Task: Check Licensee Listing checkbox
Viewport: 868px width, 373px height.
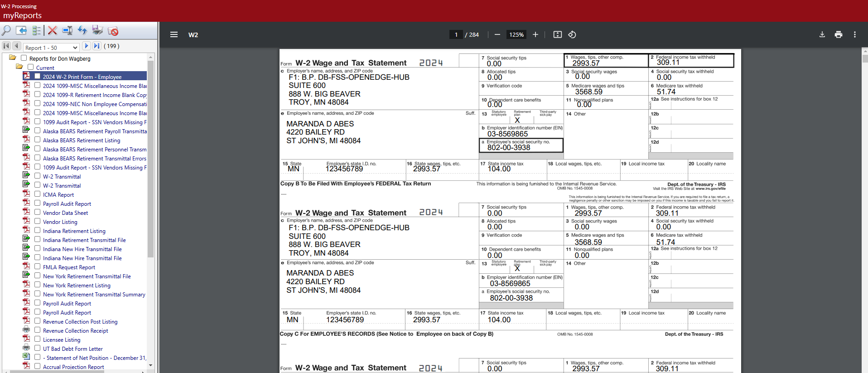Action: pos(38,339)
